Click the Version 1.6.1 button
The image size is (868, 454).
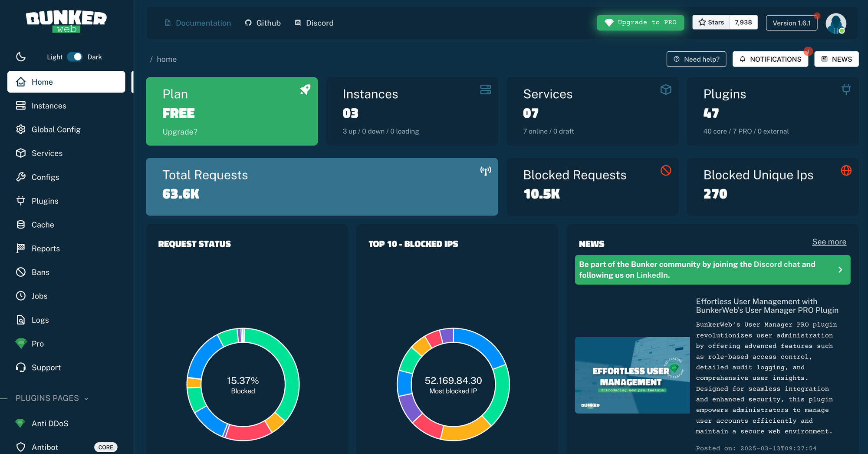792,23
